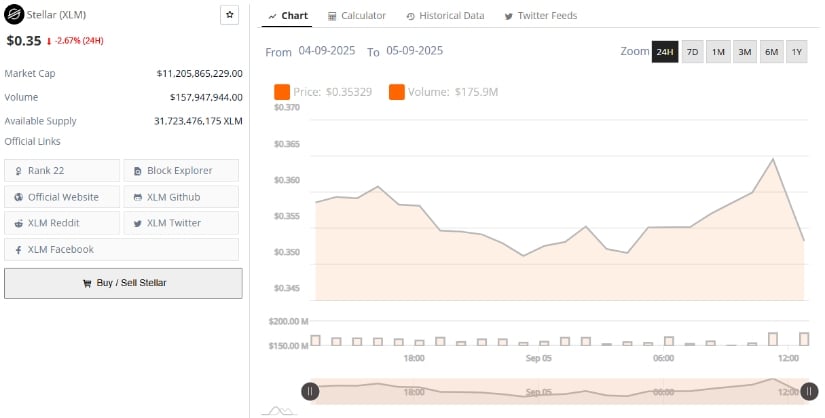
Task: Switch to the Calculator tab
Action: [357, 16]
